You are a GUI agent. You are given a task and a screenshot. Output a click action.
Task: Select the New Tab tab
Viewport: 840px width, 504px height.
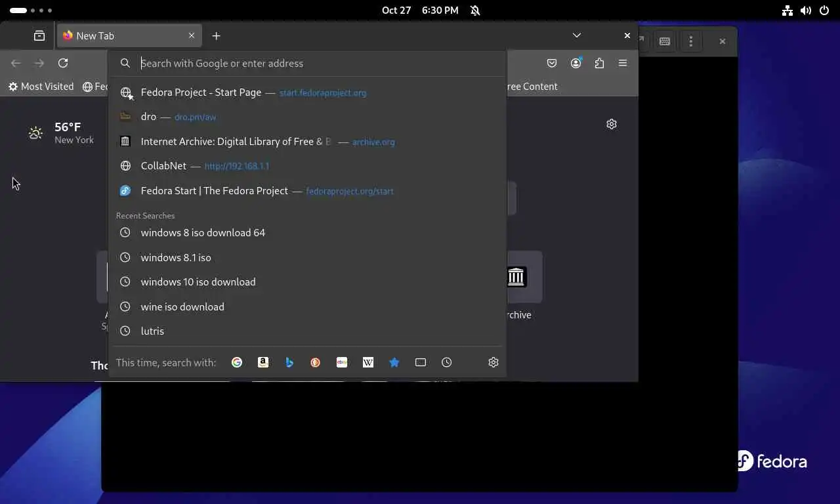coord(130,36)
